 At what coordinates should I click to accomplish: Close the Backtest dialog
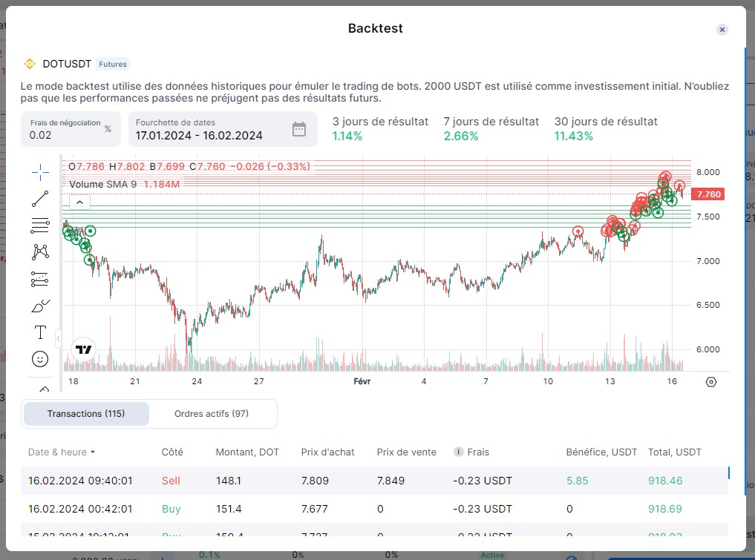(722, 30)
